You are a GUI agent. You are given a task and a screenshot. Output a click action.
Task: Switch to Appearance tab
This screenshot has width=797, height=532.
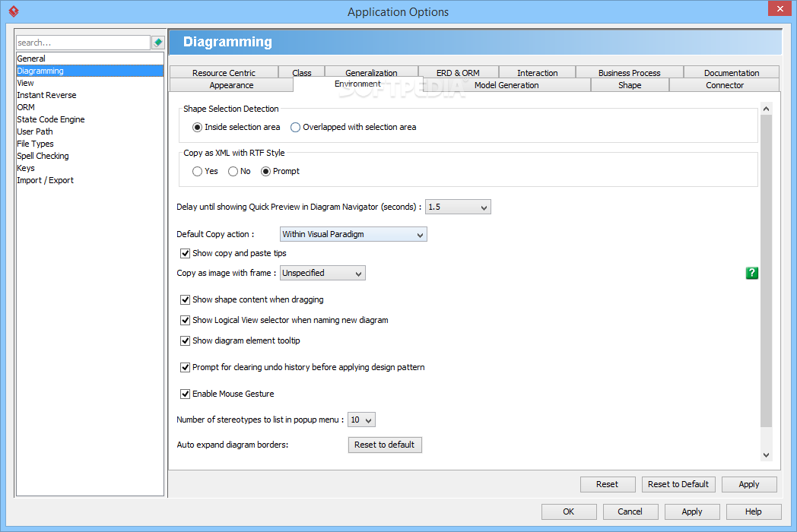tap(231, 85)
